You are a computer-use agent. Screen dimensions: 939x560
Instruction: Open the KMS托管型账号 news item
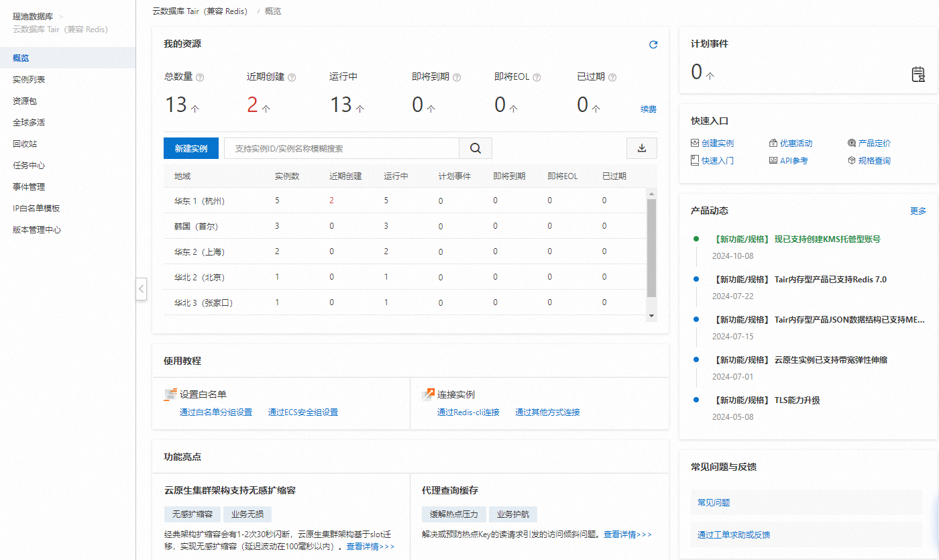[795, 239]
